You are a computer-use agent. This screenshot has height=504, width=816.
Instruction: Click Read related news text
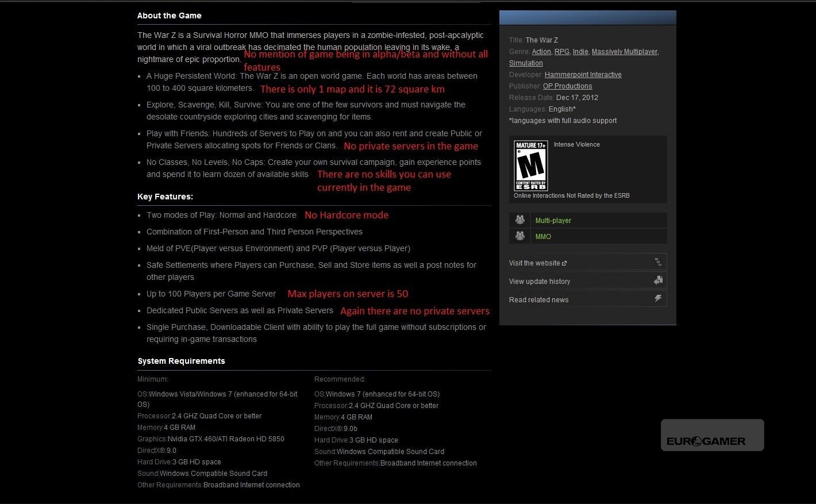pyautogui.click(x=538, y=300)
